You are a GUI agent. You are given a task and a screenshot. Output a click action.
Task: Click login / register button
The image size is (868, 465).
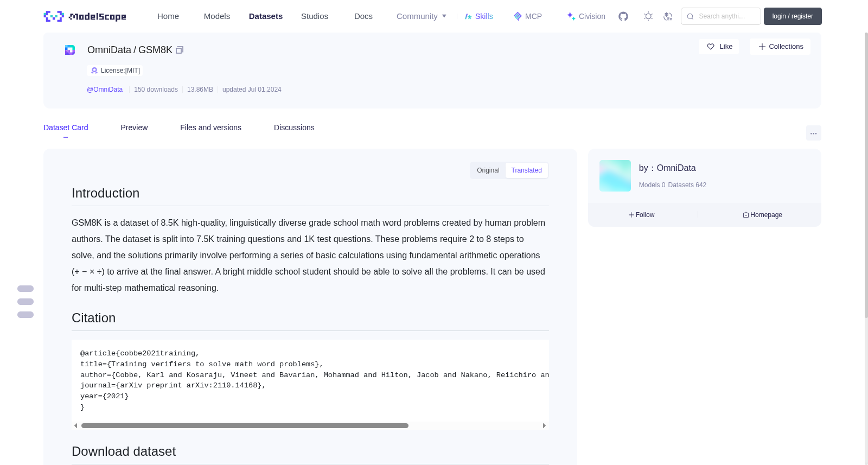tap(793, 16)
